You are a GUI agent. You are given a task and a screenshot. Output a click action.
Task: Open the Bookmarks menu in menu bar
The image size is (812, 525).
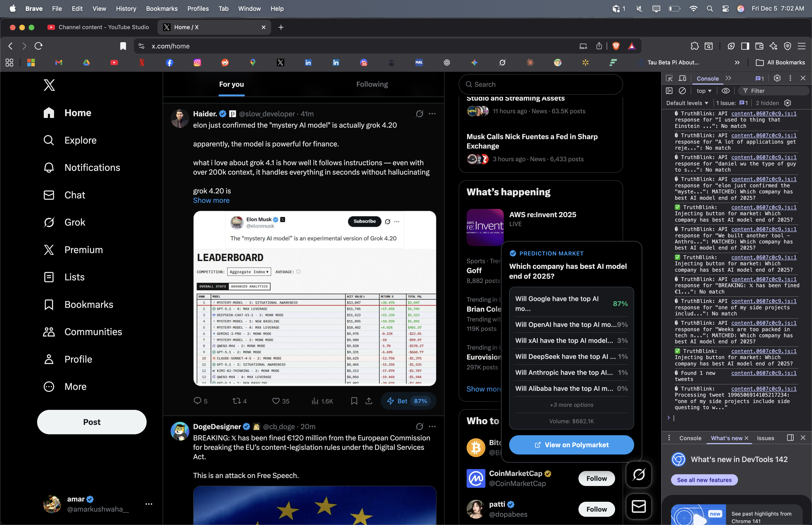[x=161, y=8]
